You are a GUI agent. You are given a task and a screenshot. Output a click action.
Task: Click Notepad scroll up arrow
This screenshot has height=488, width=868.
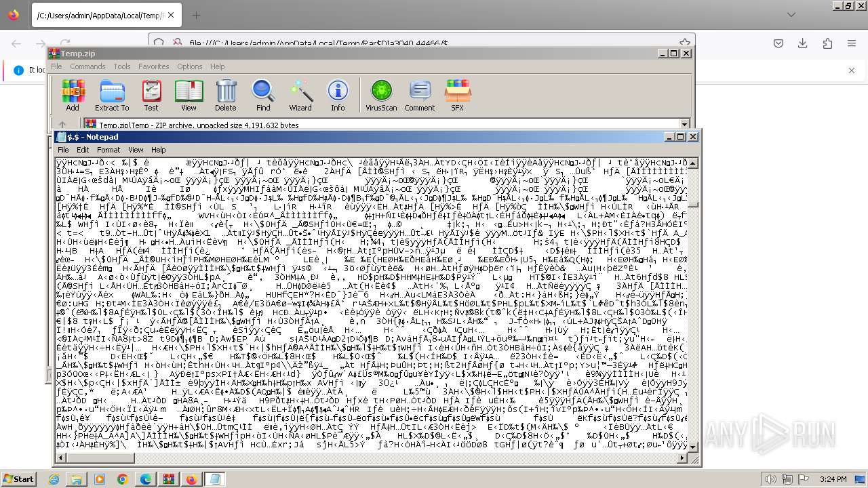pyautogui.click(x=693, y=163)
